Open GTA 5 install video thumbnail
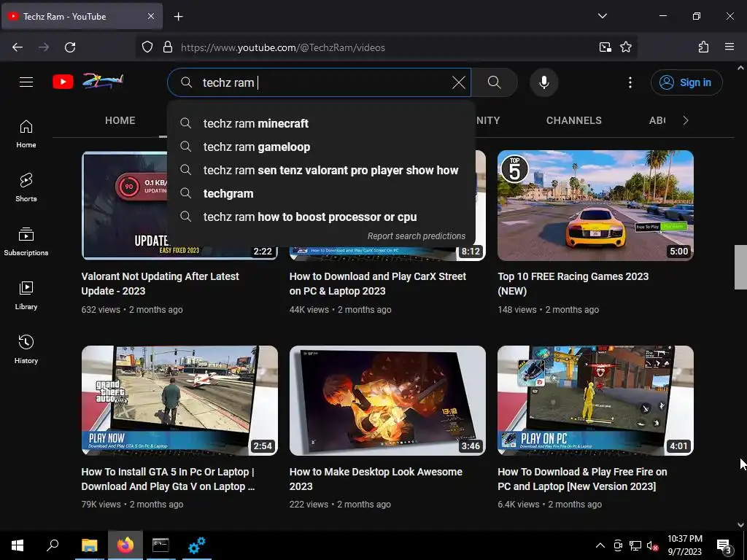Viewport: 747px width, 560px height. (x=179, y=400)
